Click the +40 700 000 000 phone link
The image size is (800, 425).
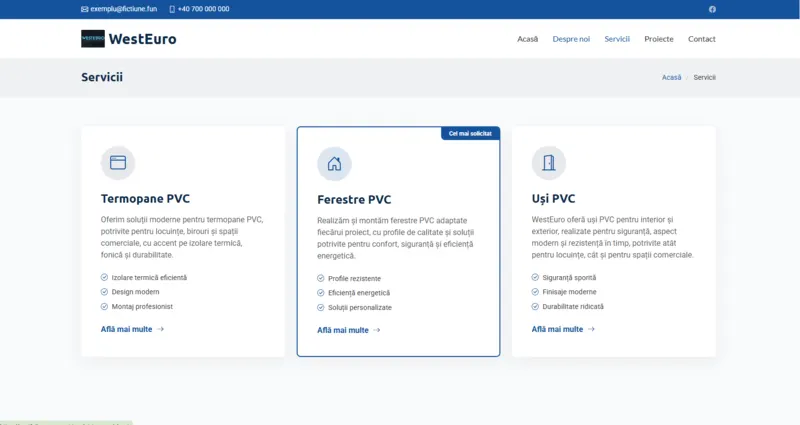(x=203, y=9)
